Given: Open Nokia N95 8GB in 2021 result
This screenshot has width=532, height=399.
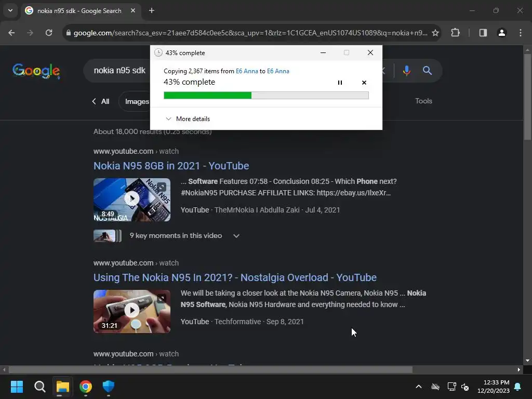Looking at the screenshot, I should coord(171,166).
